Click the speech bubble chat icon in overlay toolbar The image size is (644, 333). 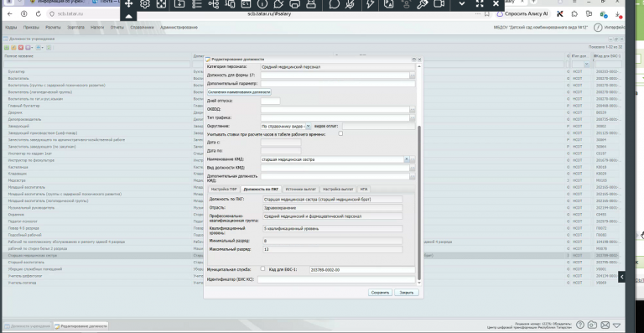click(335, 4)
